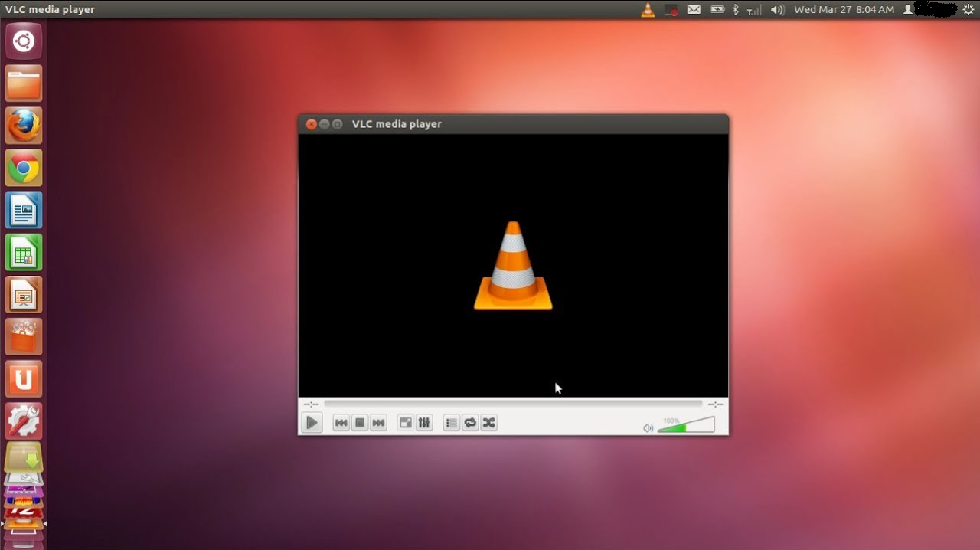Skip to the next media item
This screenshot has height=550, width=980.
[x=378, y=423]
